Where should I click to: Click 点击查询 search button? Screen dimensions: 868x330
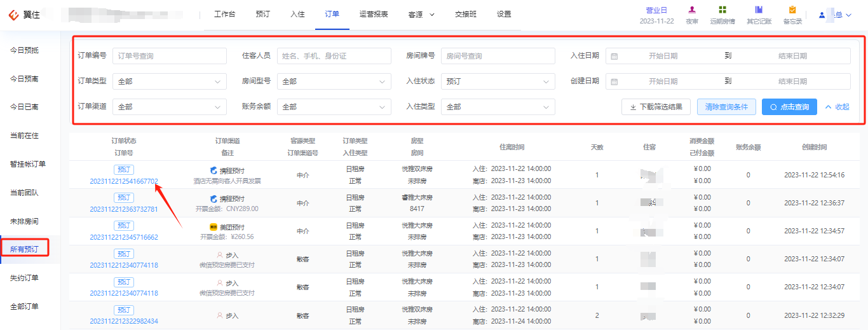(x=789, y=107)
